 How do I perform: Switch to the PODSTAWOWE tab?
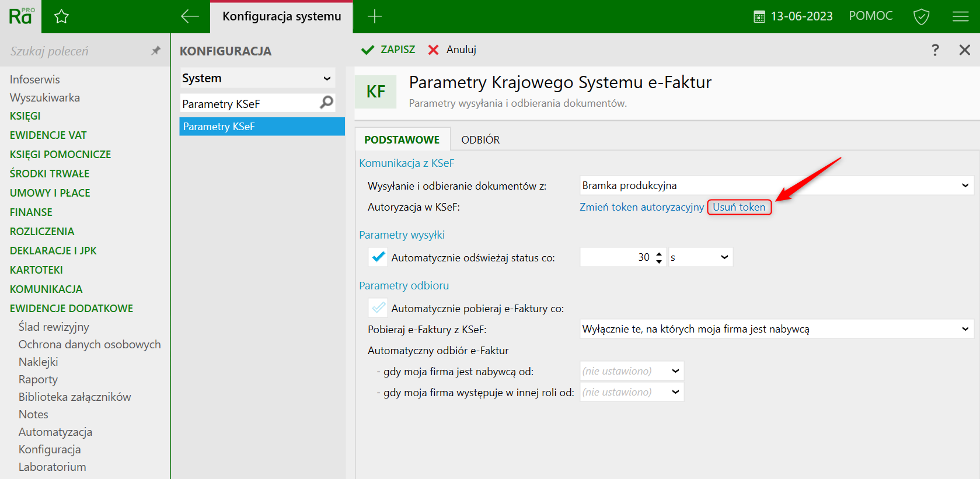point(402,139)
